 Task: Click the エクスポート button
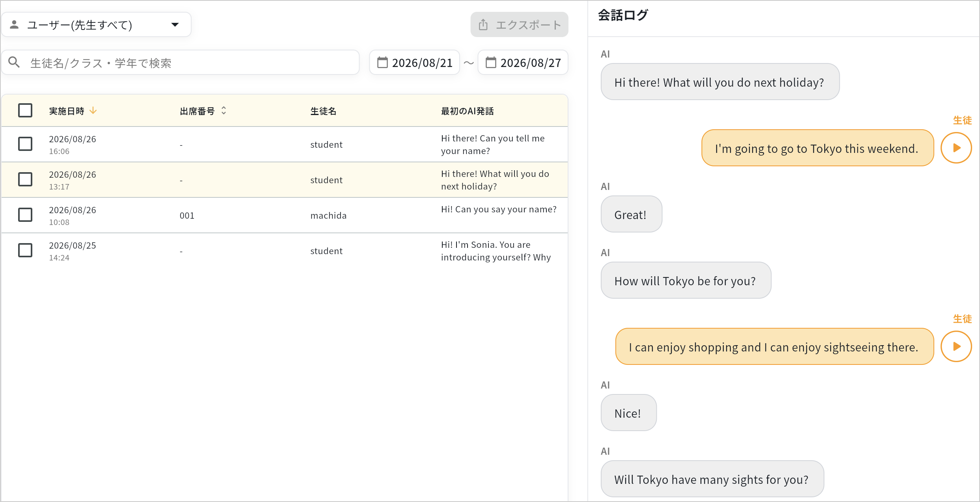(519, 24)
